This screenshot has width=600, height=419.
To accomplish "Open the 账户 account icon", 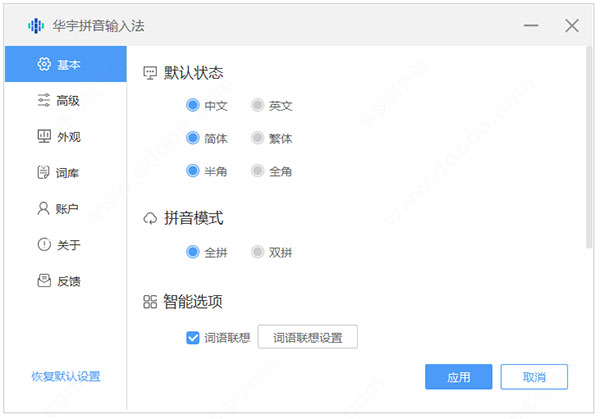I will click(43, 209).
